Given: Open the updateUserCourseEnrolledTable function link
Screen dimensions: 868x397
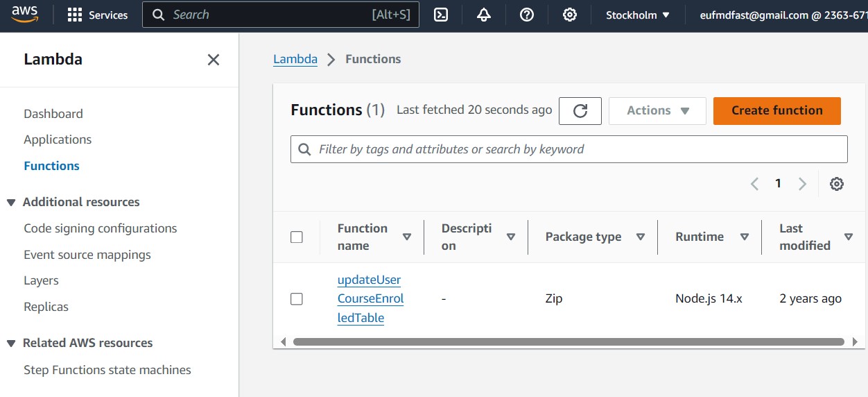Looking at the screenshot, I should [x=370, y=299].
